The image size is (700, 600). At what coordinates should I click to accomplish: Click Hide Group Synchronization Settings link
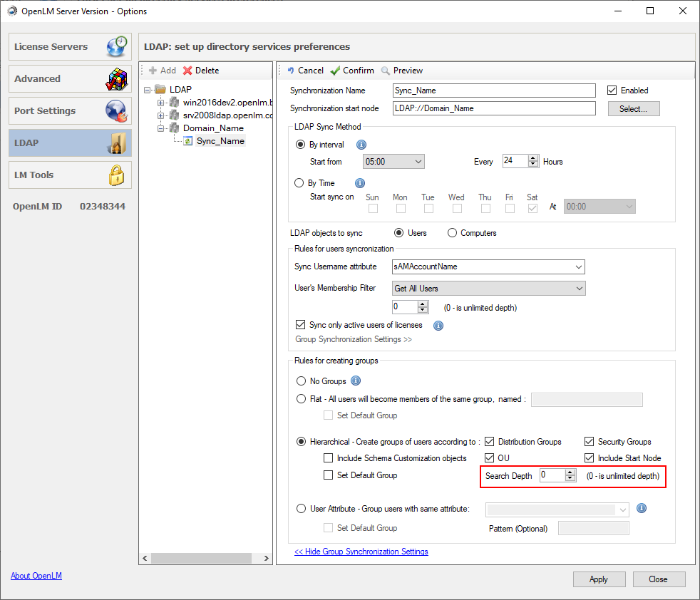click(361, 552)
